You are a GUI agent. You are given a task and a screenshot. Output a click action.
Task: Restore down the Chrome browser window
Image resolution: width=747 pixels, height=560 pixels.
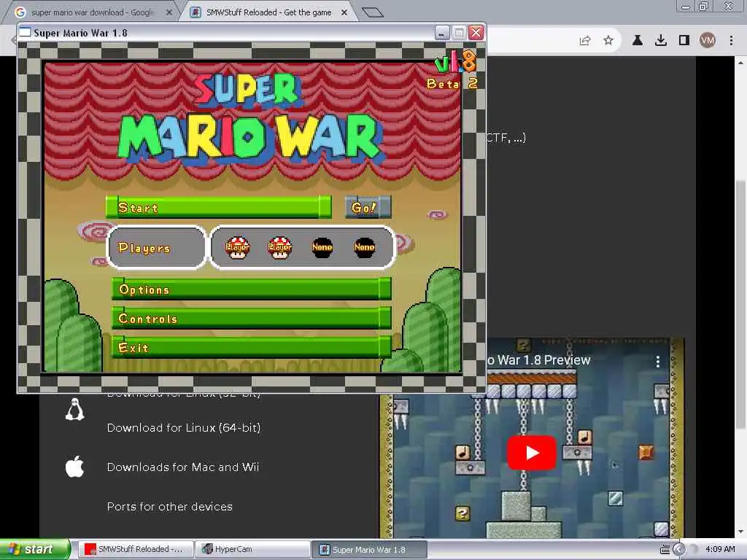(x=704, y=7)
